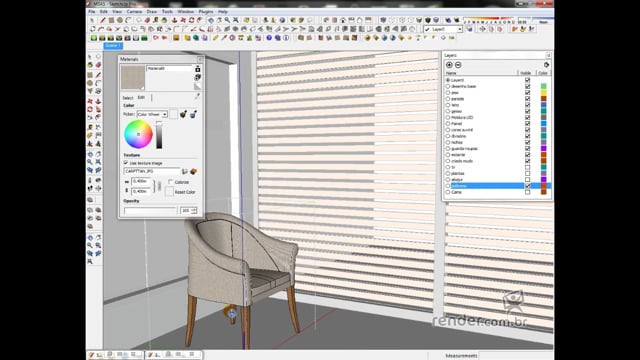Open the File menu
The image size is (640, 360).
point(92,12)
